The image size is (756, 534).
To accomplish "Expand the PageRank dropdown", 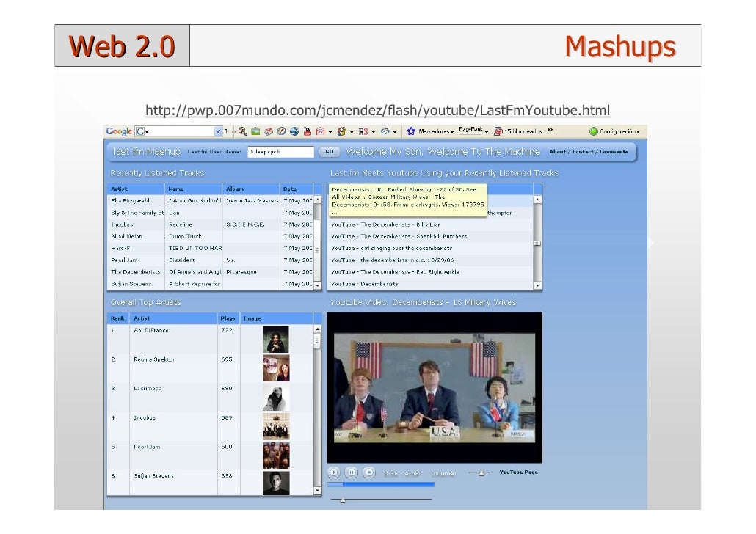I will point(487,131).
